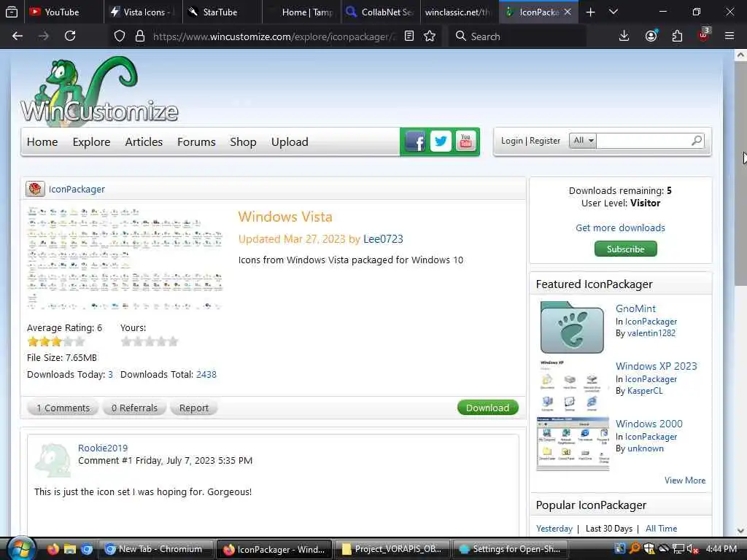Open the Facebook social icon
747x560 pixels.
(x=415, y=141)
